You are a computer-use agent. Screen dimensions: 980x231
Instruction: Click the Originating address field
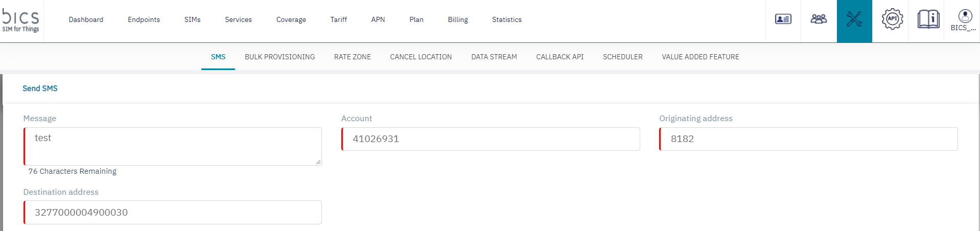pyautogui.click(x=808, y=139)
